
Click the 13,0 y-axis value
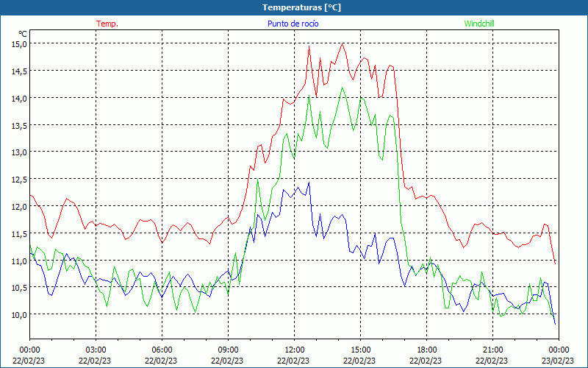[19, 152]
